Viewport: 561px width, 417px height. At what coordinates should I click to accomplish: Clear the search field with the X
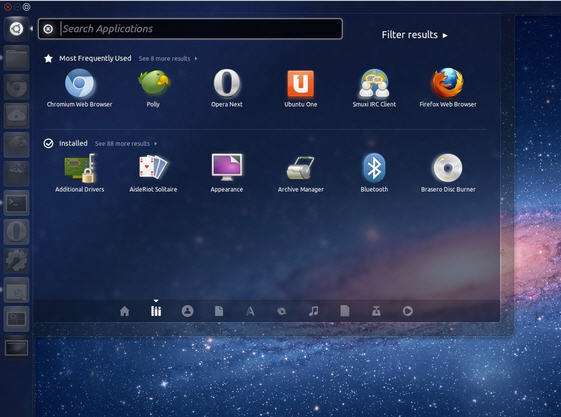point(48,29)
